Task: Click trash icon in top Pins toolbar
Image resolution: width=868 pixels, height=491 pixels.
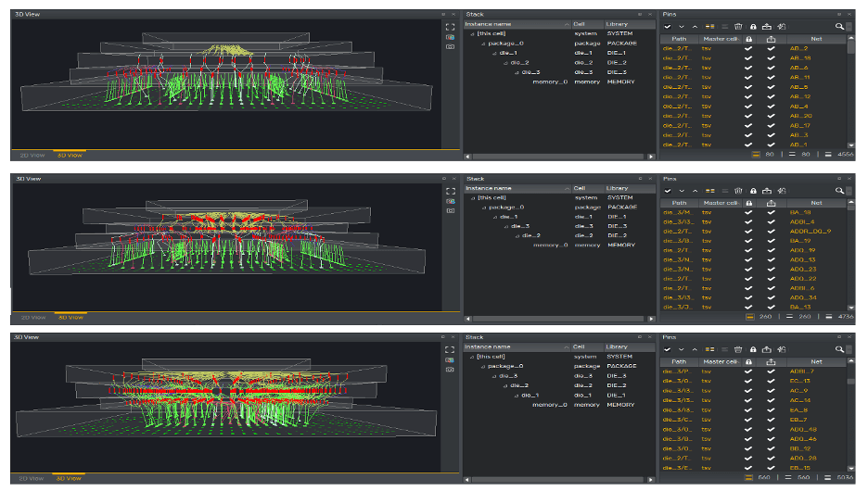Action: tap(738, 27)
